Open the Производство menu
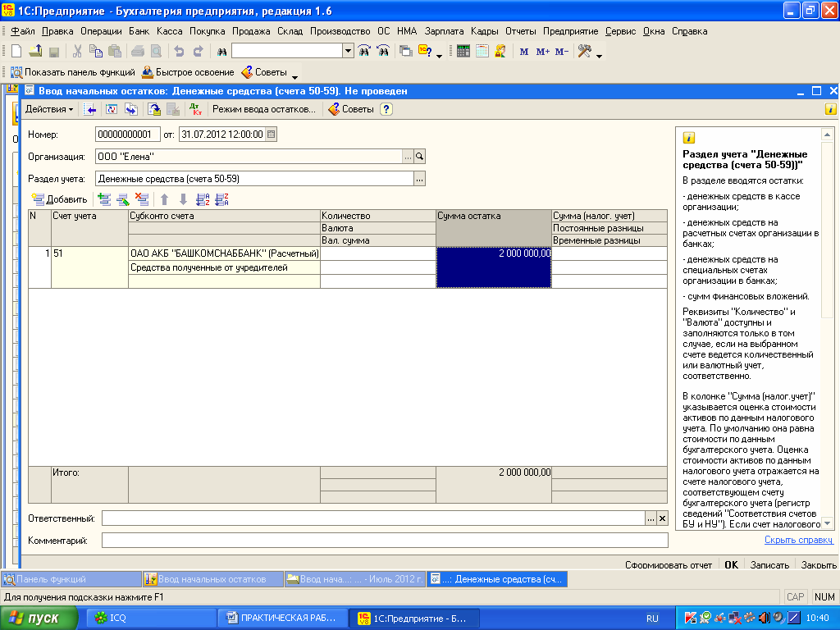 pyautogui.click(x=340, y=31)
